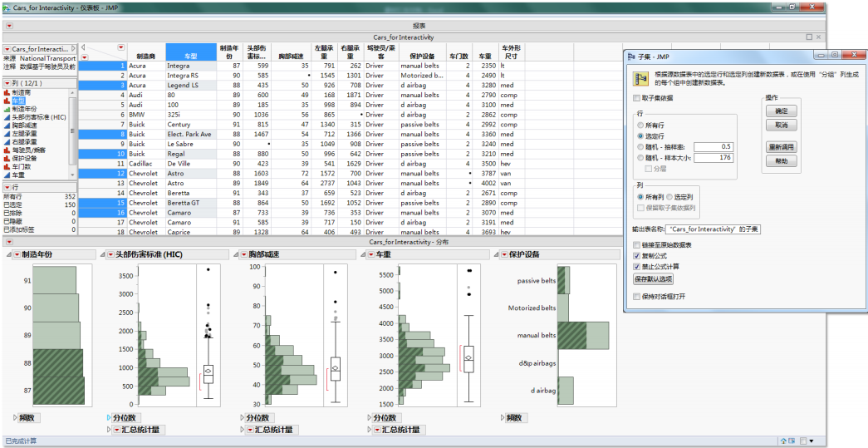Uncheck the 禁止公式计算 checkbox
The height and width of the screenshot is (448, 868).
[x=636, y=266]
